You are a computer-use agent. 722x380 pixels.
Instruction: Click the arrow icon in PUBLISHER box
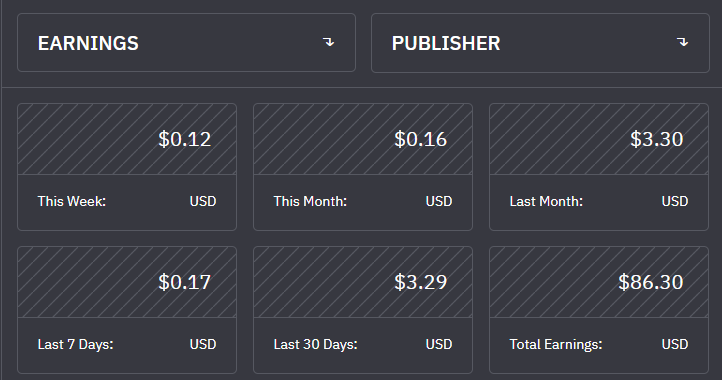(682, 42)
